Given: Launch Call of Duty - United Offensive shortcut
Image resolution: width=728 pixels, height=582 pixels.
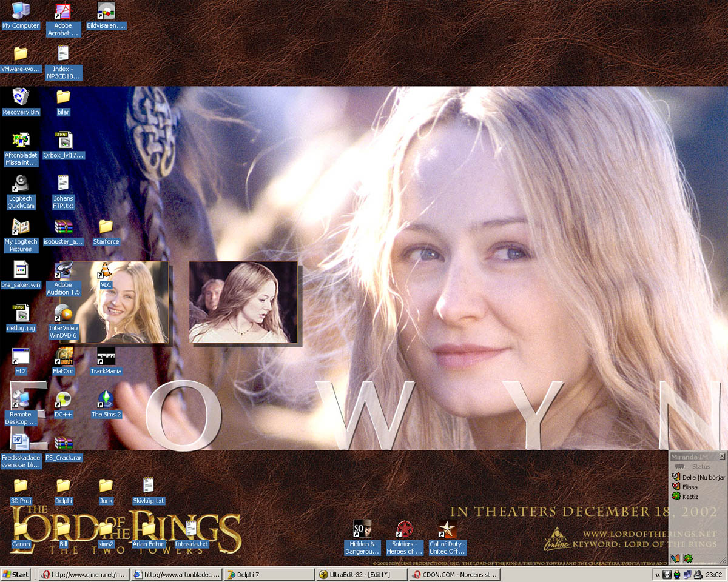Looking at the screenshot, I should (x=447, y=538).
